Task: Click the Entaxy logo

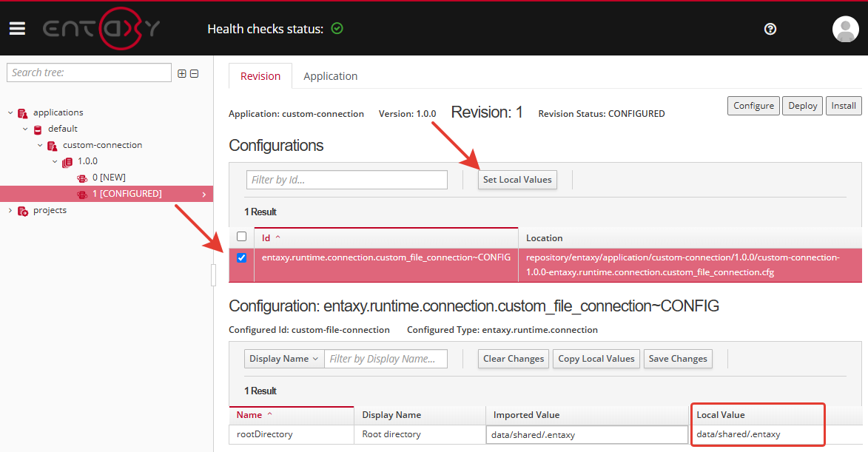Action: pos(101,29)
